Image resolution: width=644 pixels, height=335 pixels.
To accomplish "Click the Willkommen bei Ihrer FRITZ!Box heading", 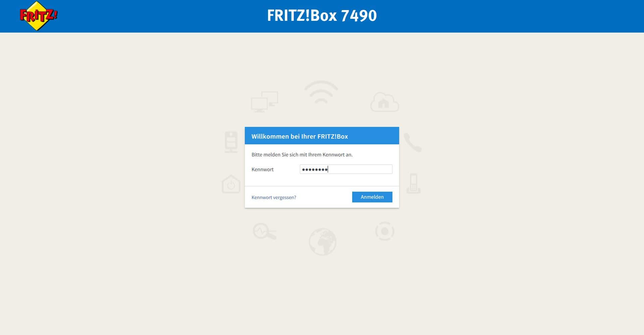I will click(300, 136).
